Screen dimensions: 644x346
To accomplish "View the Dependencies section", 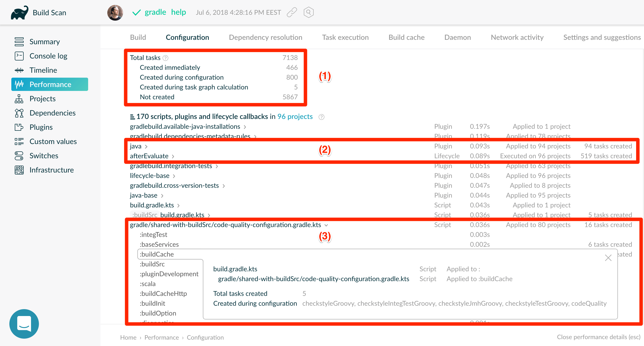I will [x=52, y=113].
